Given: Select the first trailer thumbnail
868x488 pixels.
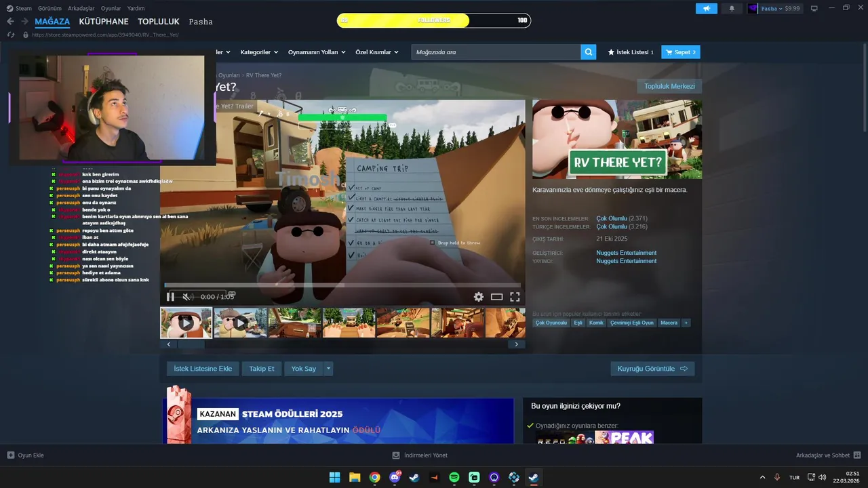Looking at the screenshot, I should (x=186, y=323).
